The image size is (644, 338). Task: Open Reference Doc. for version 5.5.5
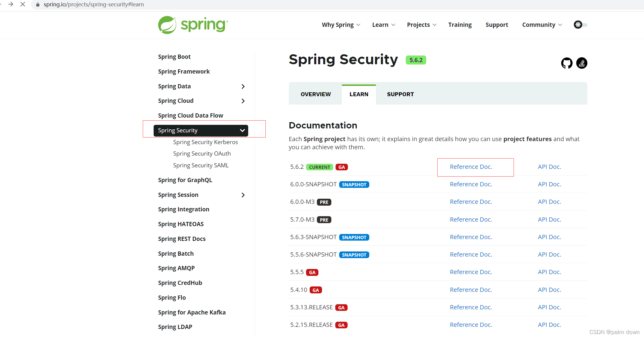pyautogui.click(x=471, y=272)
